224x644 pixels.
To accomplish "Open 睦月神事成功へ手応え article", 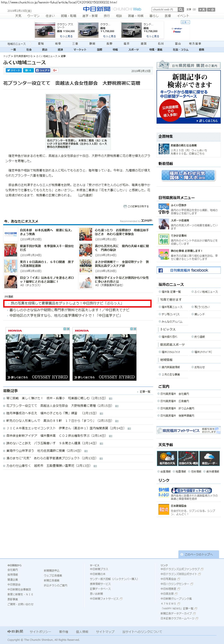I will (x=51, y=413).
